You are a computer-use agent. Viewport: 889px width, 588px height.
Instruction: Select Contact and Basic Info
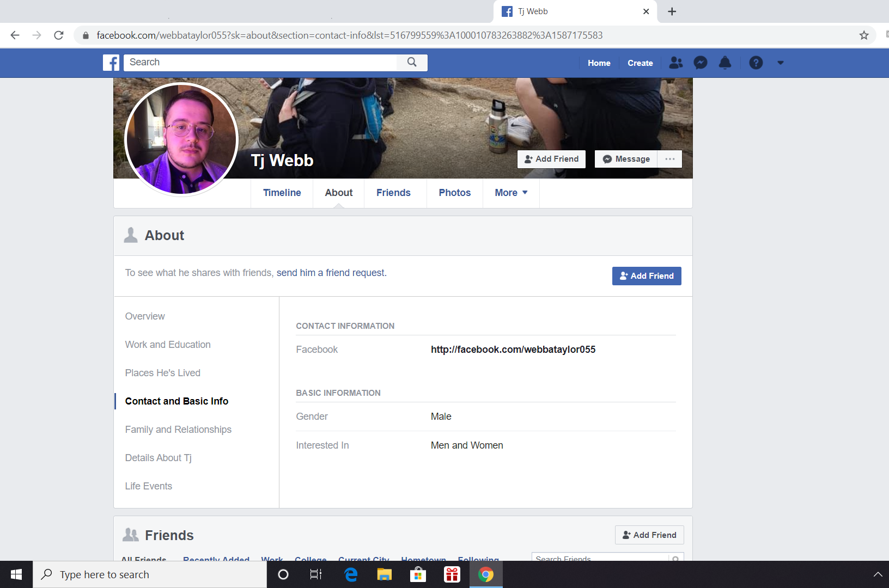[x=177, y=401]
